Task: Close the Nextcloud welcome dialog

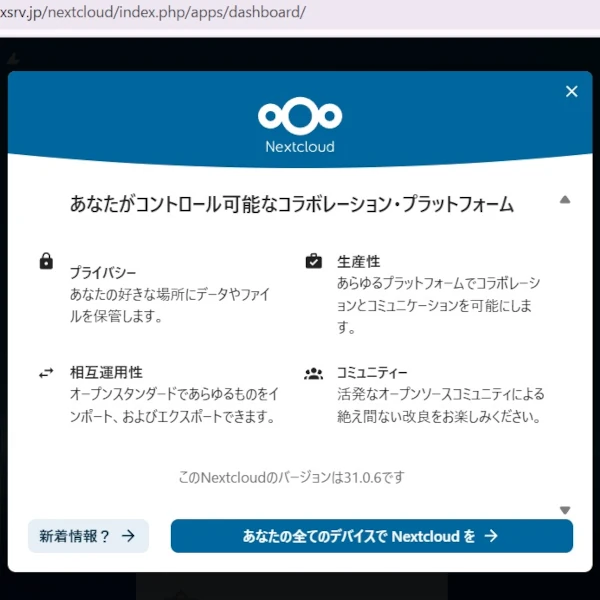Action: pyautogui.click(x=571, y=91)
